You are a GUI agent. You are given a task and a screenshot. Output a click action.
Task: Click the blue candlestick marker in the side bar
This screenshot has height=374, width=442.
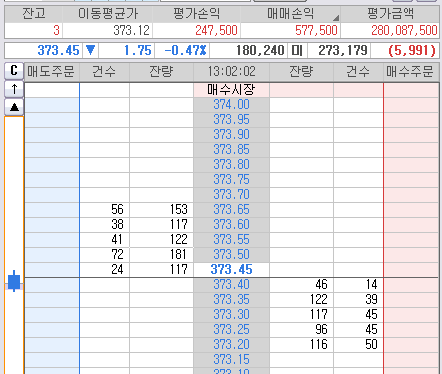[14, 281]
